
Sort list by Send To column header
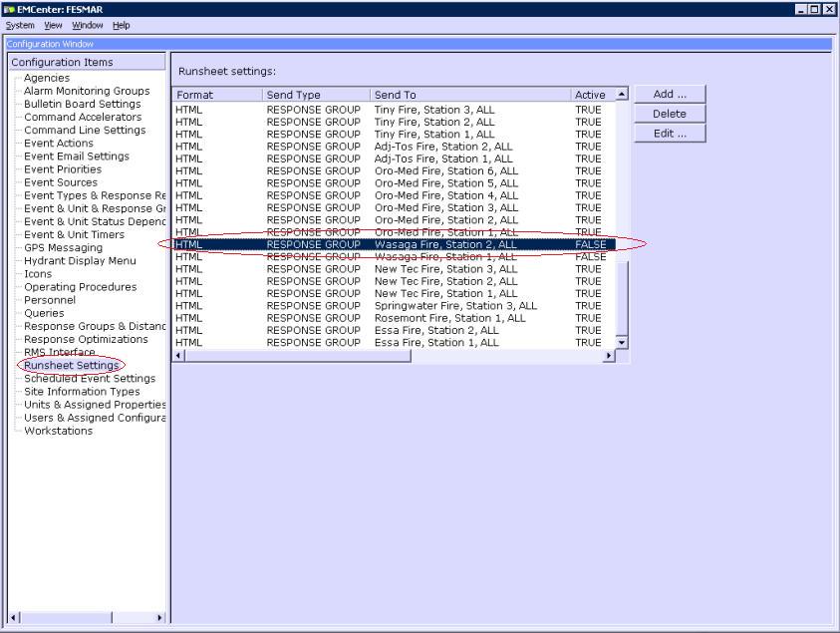click(469, 95)
